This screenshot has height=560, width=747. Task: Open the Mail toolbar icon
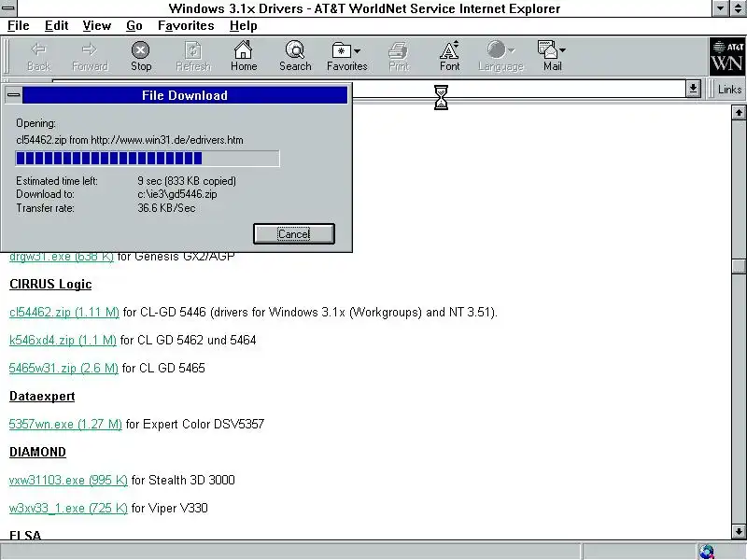(x=547, y=49)
